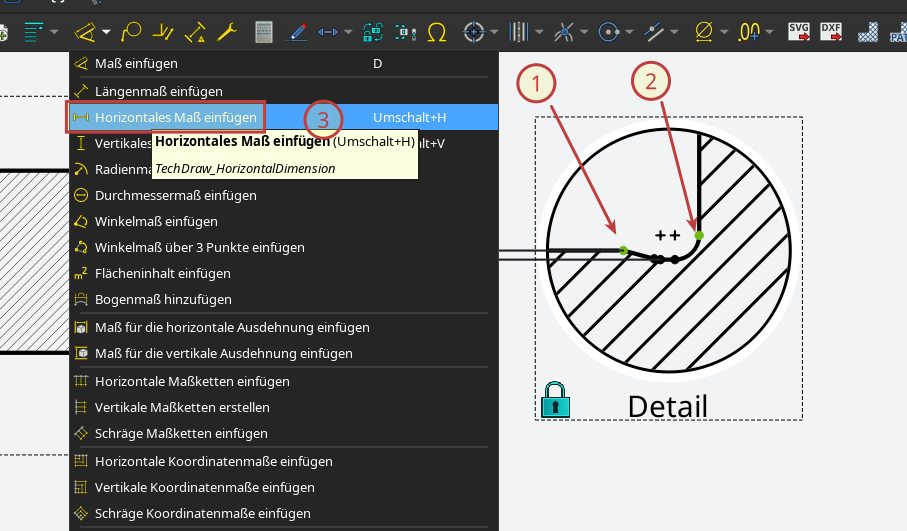Click the pencil annotation icon in toolbar
Screen dimensions: 907x531
(x=296, y=32)
